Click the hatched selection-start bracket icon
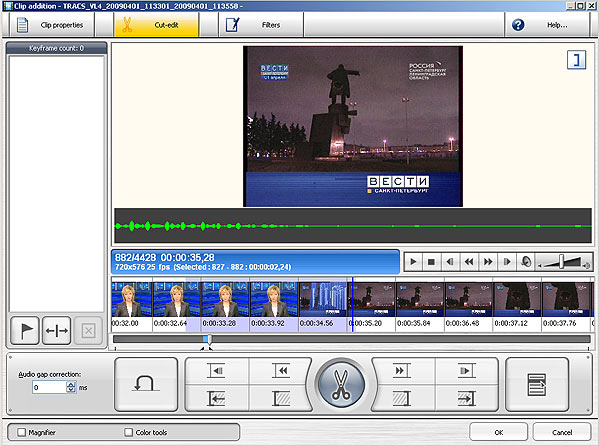Screen dimensions: 599x446 (x=282, y=398)
